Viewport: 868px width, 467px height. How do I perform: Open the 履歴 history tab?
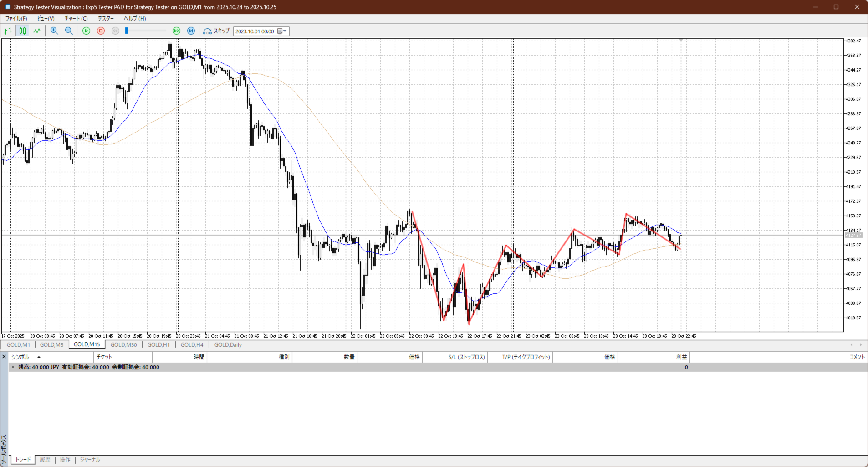45,460
